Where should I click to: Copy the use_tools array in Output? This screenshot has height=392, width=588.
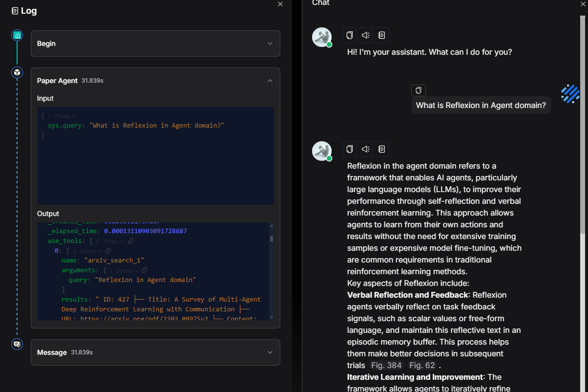[131, 241]
